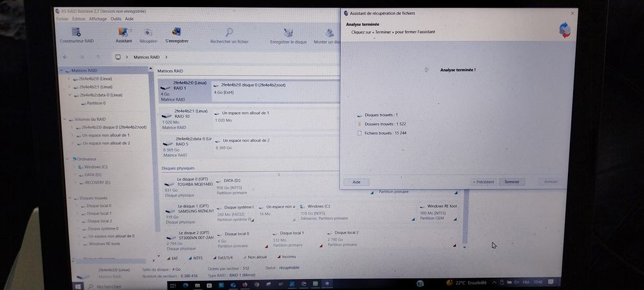644x290 pixels.
Task: Select Le disque 2 ST3000VN 007-2AH
Action: coord(190,240)
